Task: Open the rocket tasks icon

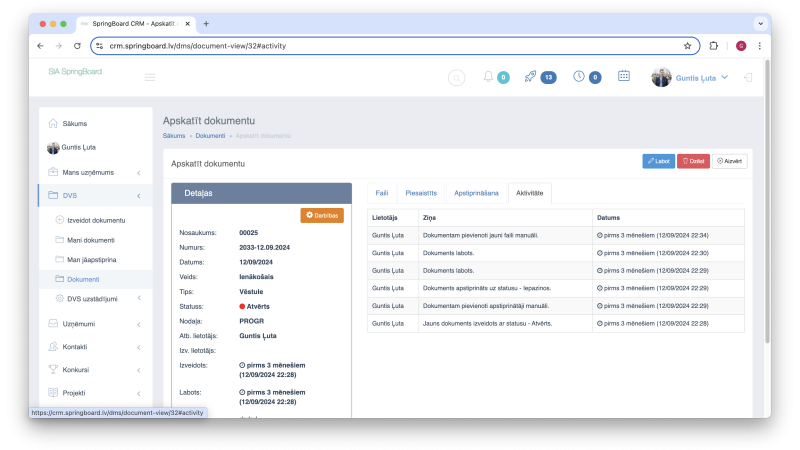Action: (530, 77)
